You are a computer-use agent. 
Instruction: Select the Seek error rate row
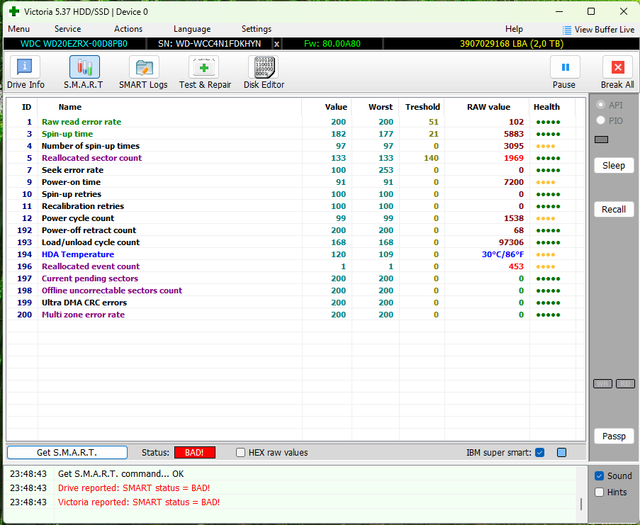[296, 170]
